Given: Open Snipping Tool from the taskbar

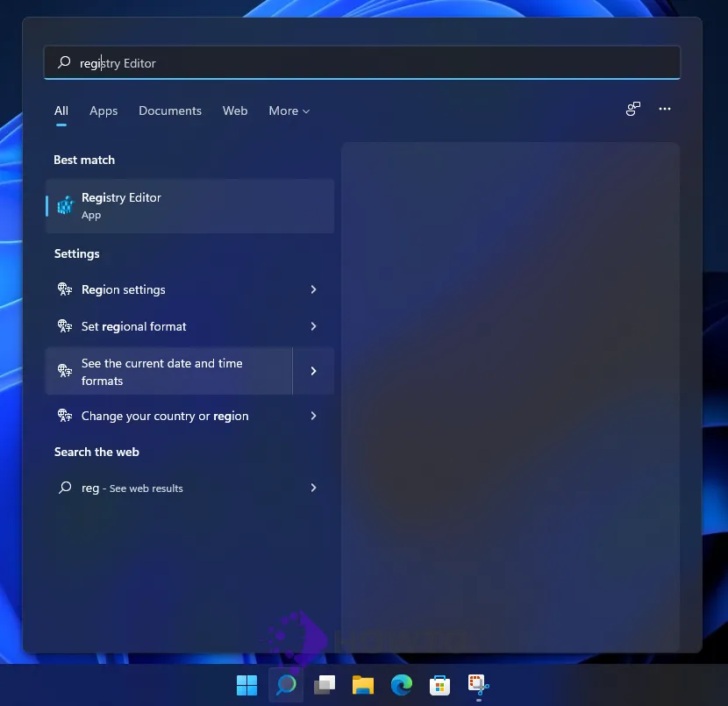Looking at the screenshot, I should [479, 685].
